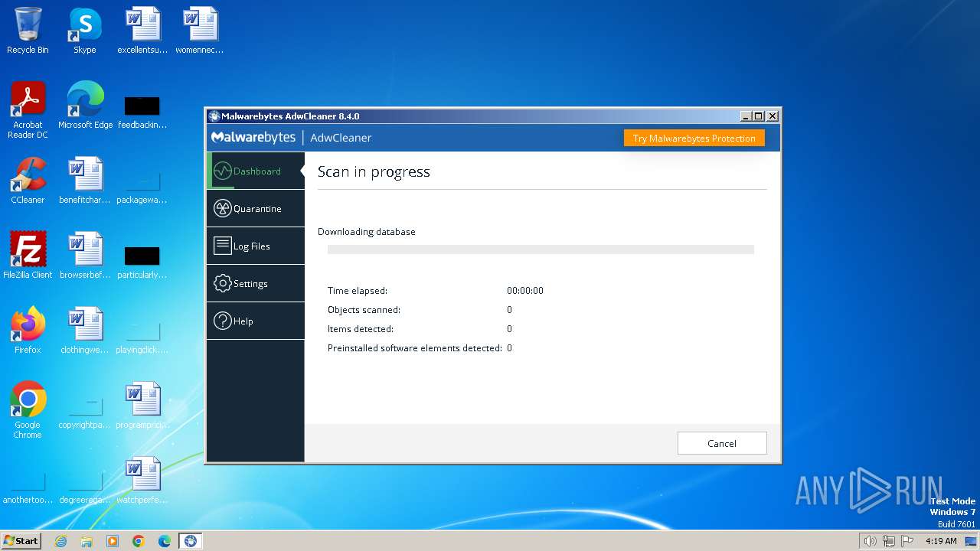
Task: Select the particularly... desktop file
Action: pyautogui.click(x=142, y=261)
